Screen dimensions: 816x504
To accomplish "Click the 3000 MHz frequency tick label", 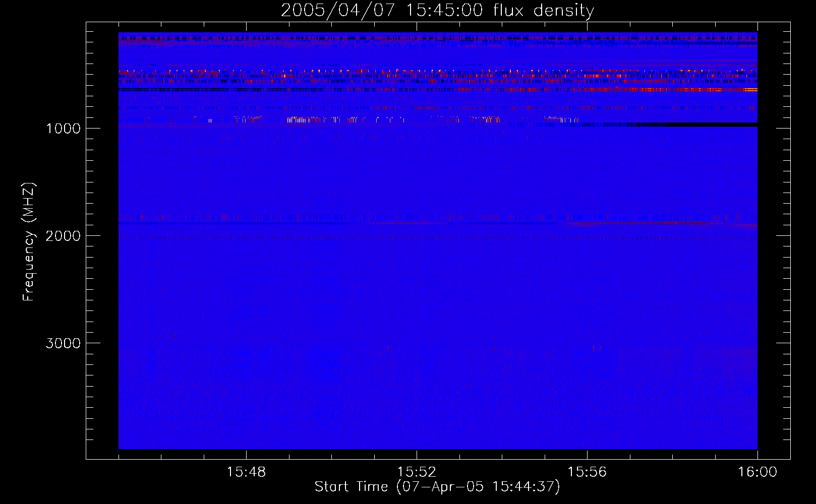I will 63,343.
